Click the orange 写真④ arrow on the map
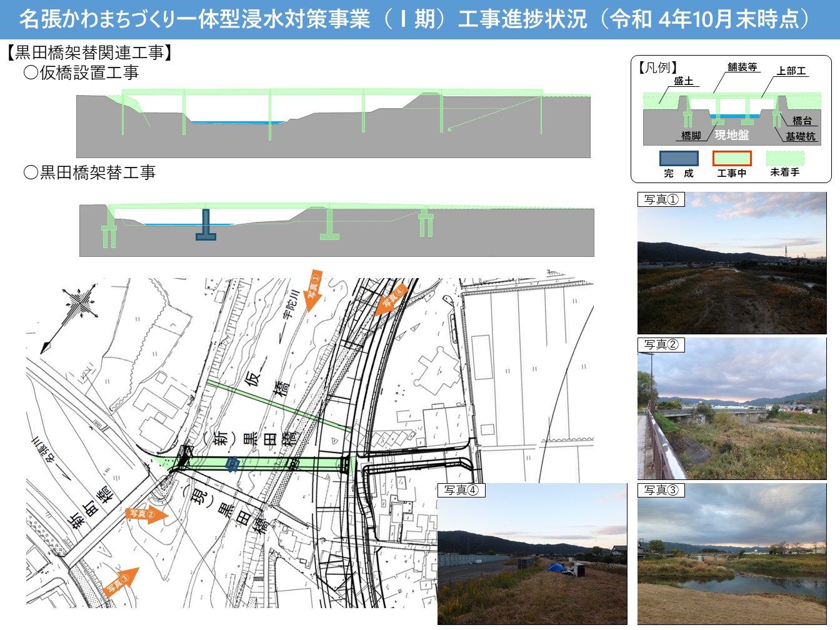 coord(391,299)
